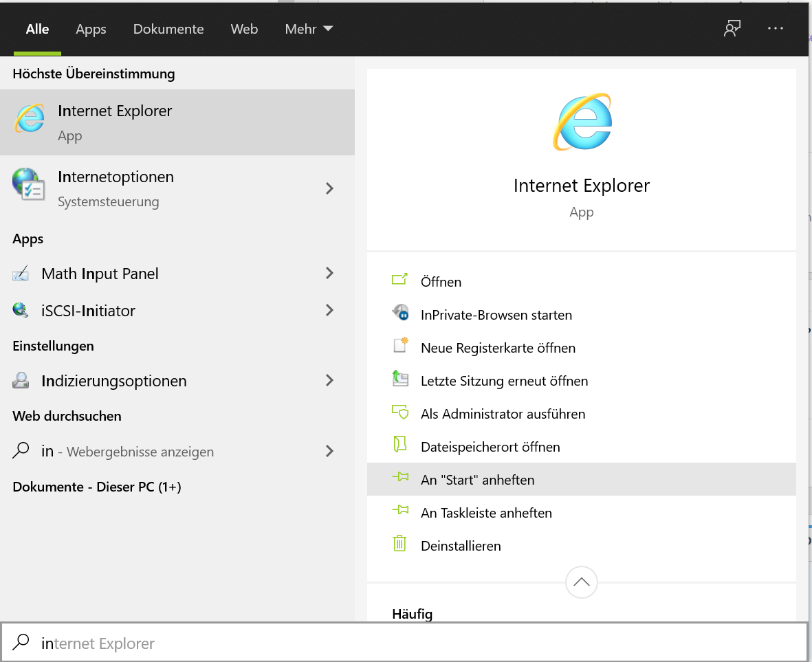Image resolution: width=812 pixels, height=662 pixels.
Task: Expand web results chevron for 'in'
Action: point(329,451)
